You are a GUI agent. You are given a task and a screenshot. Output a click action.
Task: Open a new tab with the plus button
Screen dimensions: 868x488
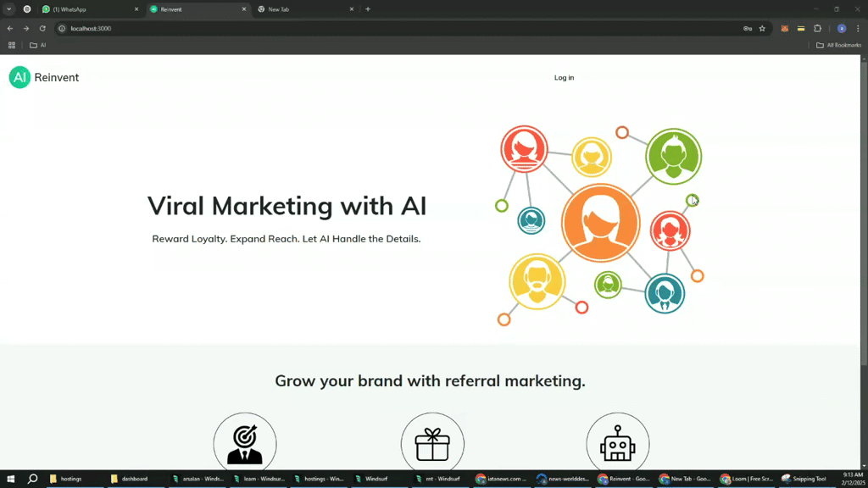[x=368, y=9]
